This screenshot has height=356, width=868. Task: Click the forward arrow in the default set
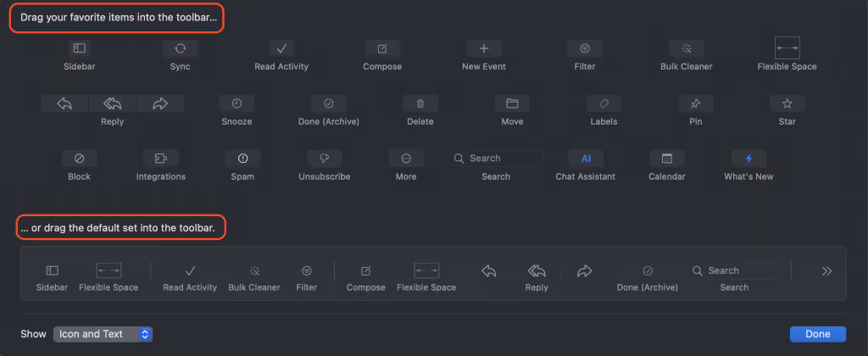585,270
